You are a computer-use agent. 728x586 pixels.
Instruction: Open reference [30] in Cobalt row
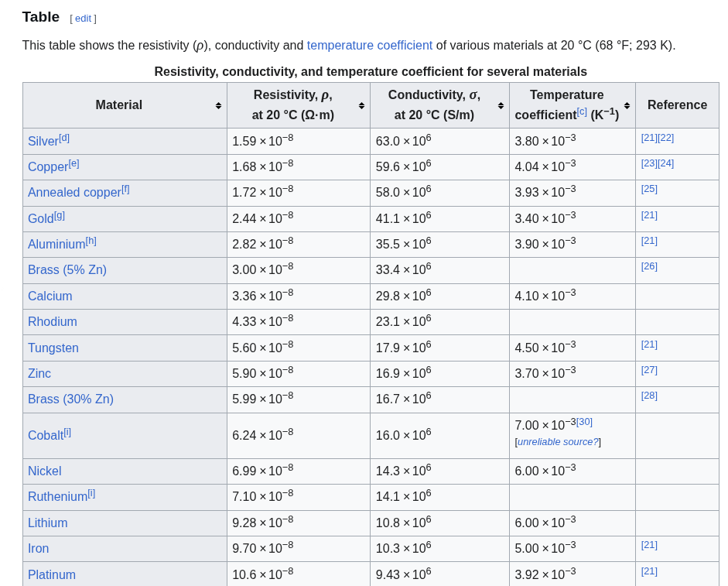[x=585, y=421]
